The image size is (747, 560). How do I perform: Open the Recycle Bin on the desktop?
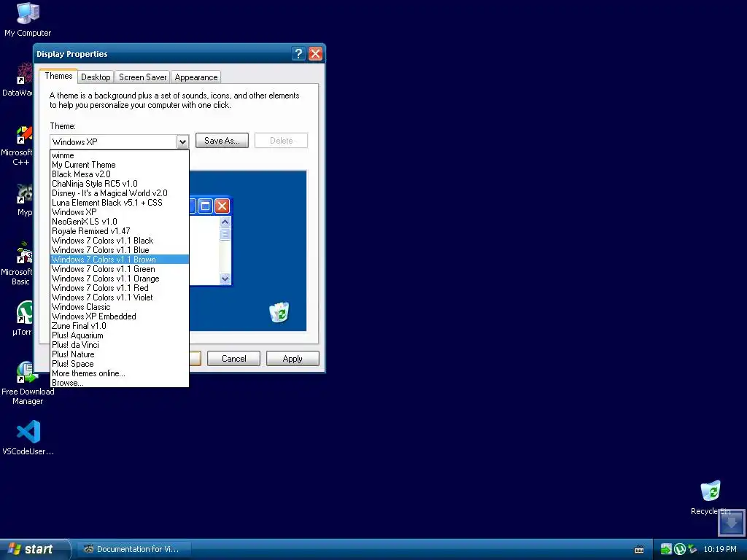point(711,497)
